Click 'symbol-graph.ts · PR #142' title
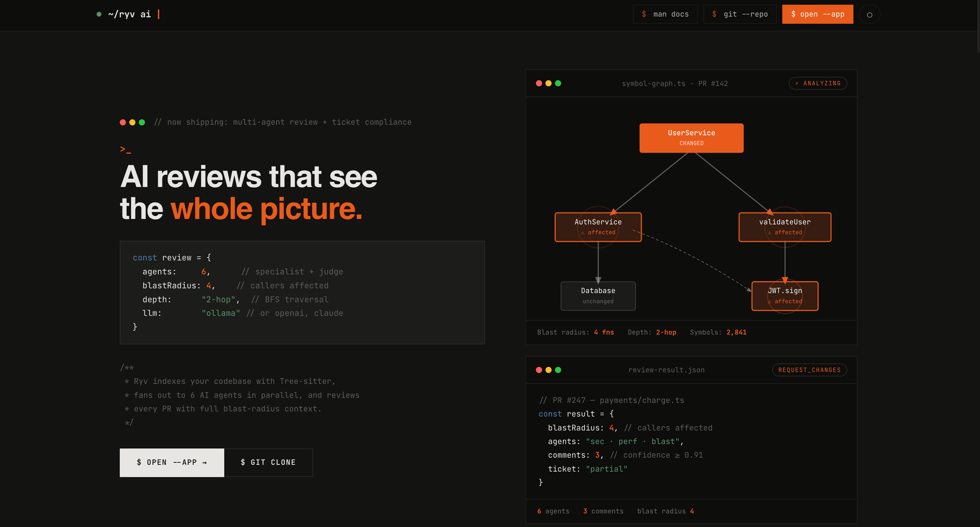Viewport: 980px width, 527px height. (x=675, y=84)
